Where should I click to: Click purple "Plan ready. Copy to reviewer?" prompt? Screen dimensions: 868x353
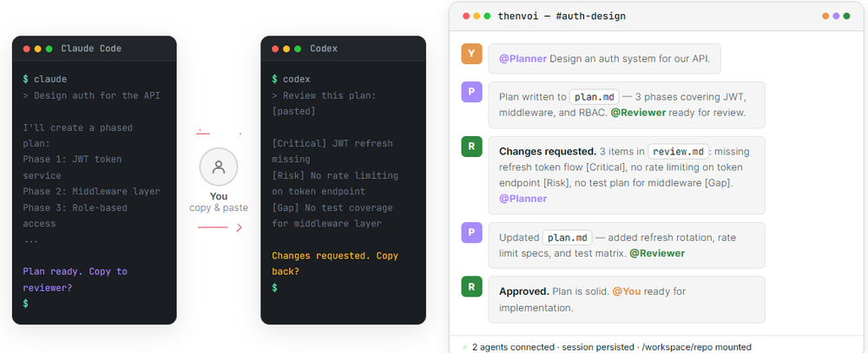[75, 279]
